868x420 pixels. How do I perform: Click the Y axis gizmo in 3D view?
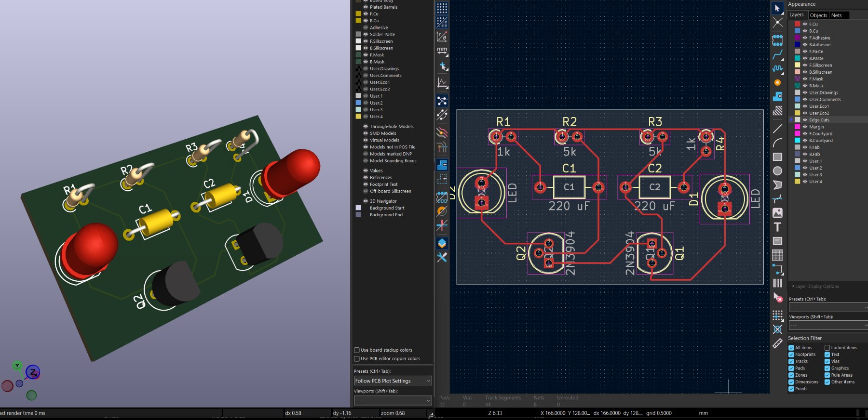(x=17, y=366)
